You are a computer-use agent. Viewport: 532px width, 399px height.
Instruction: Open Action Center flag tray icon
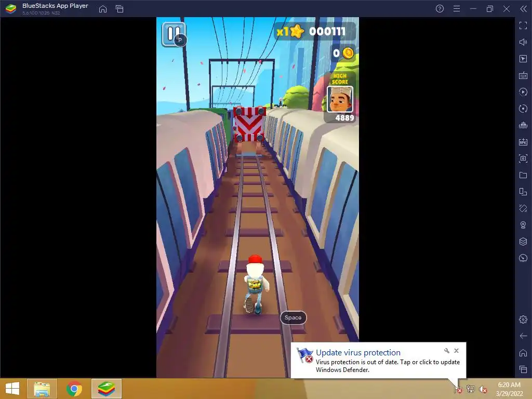[x=458, y=389]
